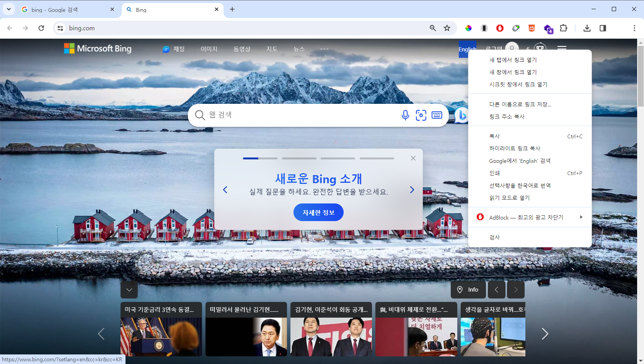The width and height of the screenshot is (644, 364).
Task: Open '지도' maps link
Action: [272, 49]
